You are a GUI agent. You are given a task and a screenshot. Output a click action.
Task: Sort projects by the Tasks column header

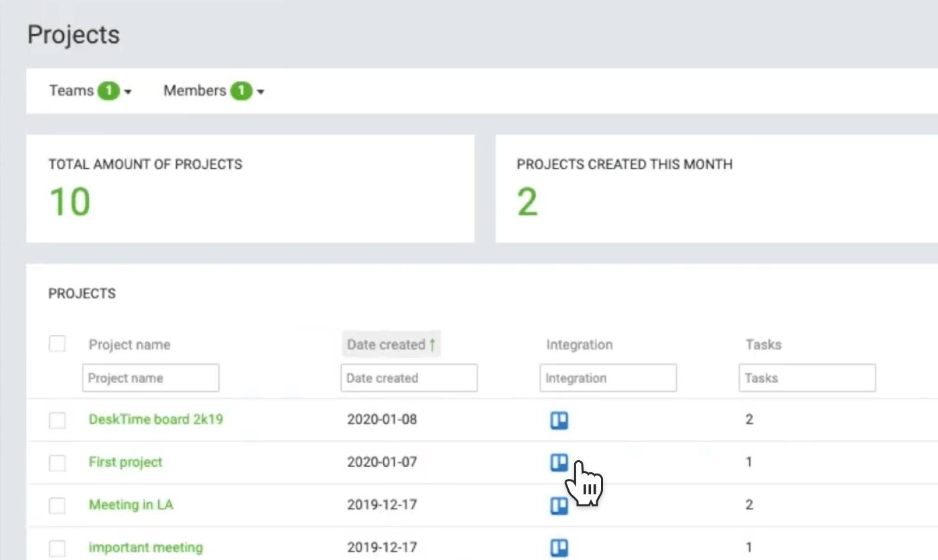(x=763, y=344)
